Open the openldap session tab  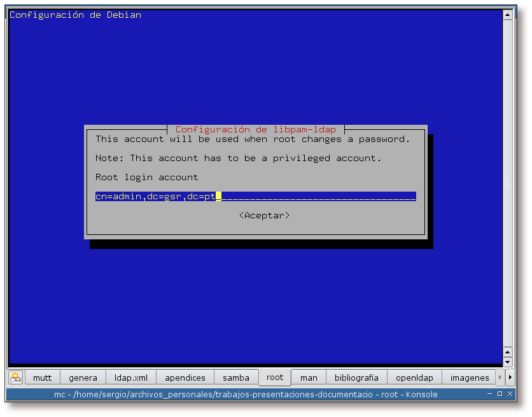click(x=414, y=378)
